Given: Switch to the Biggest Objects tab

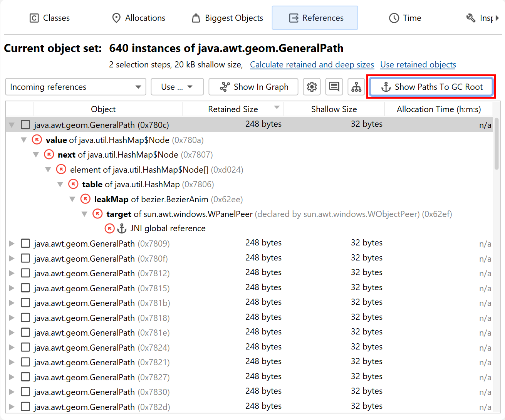Looking at the screenshot, I should [x=228, y=18].
